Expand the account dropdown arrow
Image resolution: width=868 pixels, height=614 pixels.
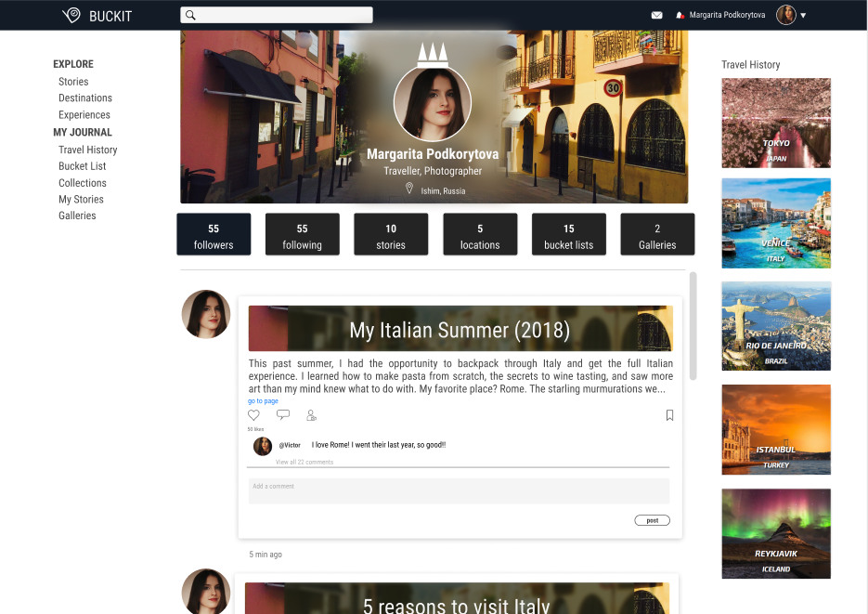point(803,16)
